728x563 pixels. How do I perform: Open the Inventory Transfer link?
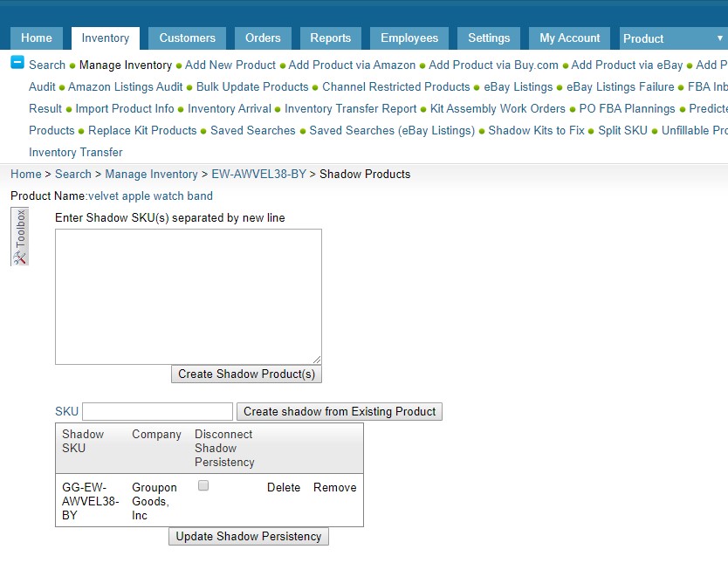point(76,152)
